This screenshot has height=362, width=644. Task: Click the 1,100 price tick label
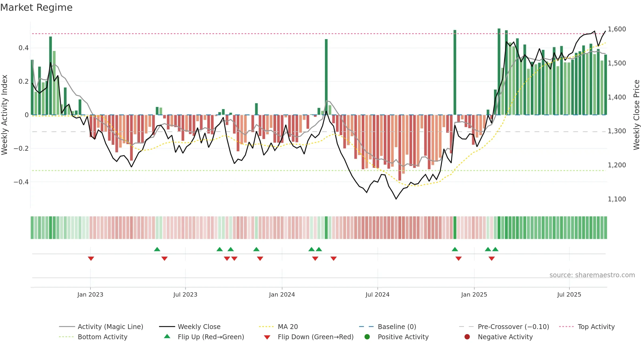pyautogui.click(x=617, y=199)
